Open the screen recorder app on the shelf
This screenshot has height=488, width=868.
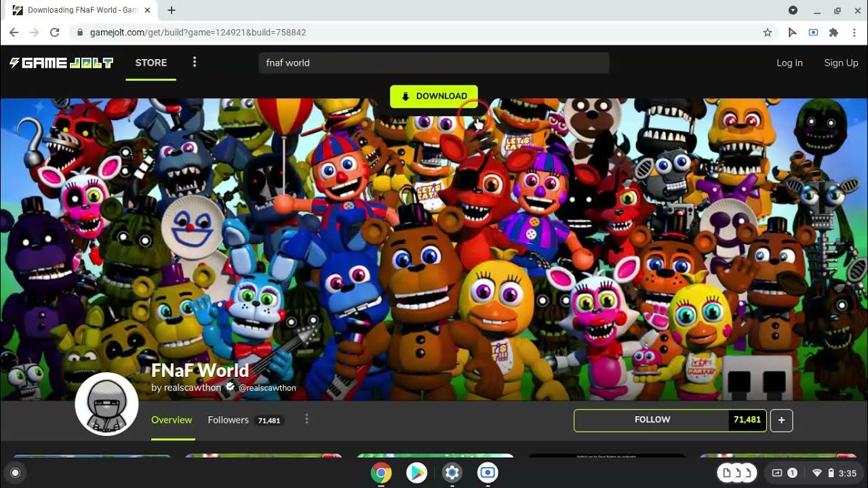(488, 473)
